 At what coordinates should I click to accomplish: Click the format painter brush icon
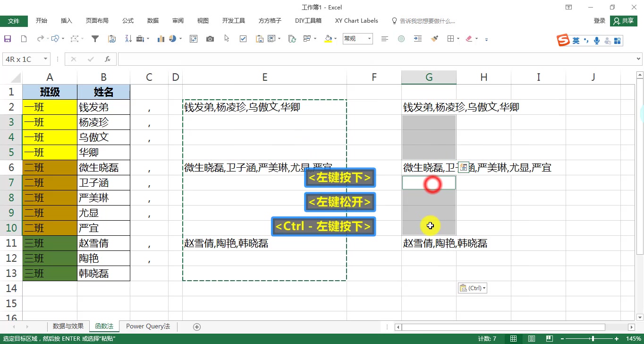[434, 39]
